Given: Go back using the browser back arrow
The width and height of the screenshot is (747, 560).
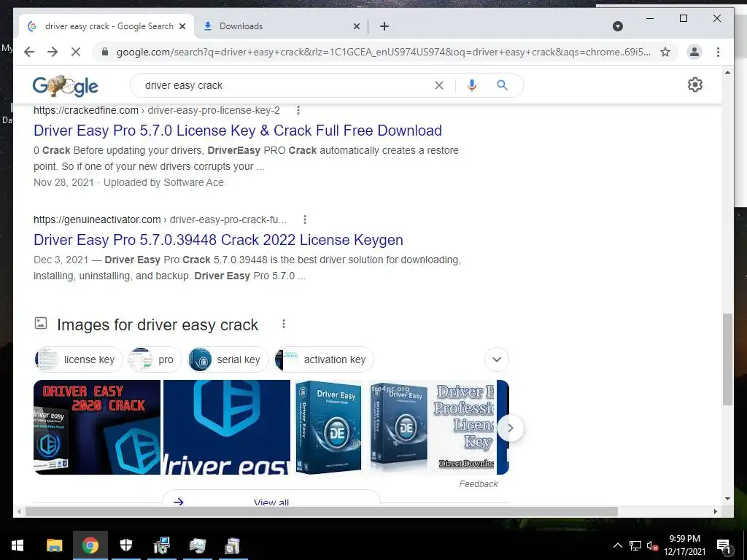Looking at the screenshot, I should (29, 52).
